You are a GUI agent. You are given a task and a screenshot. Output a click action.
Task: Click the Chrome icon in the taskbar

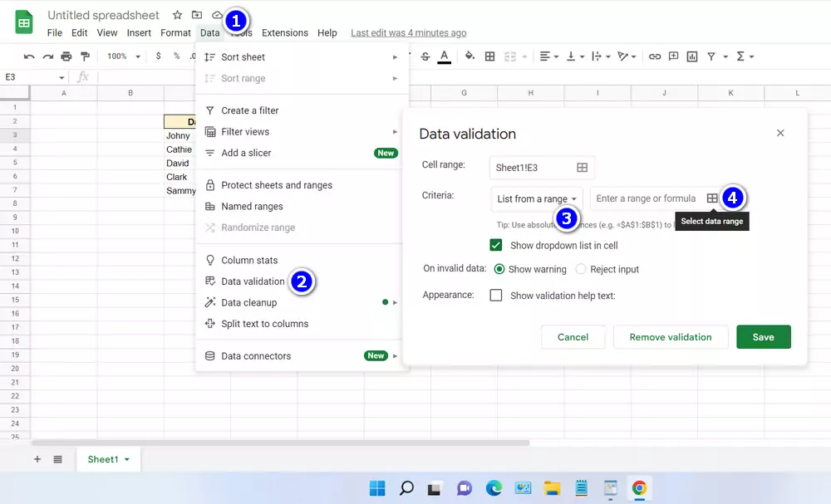tap(639, 488)
